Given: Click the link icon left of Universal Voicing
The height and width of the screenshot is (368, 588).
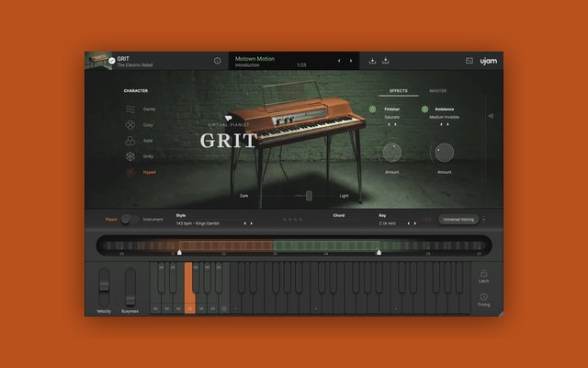Looking at the screenshot, I should (x=429, y=219).
